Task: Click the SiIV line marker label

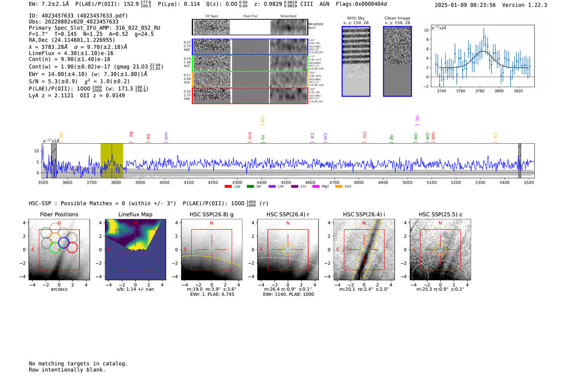Action: click(250, 138)
